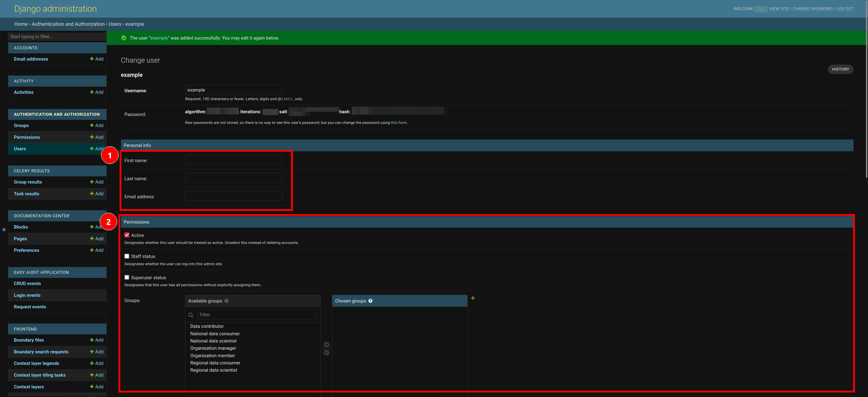Screen dimensions: 868x397
Task: Click the add-group green plus beside Chosen groups
Action: (x=473, y=298)
